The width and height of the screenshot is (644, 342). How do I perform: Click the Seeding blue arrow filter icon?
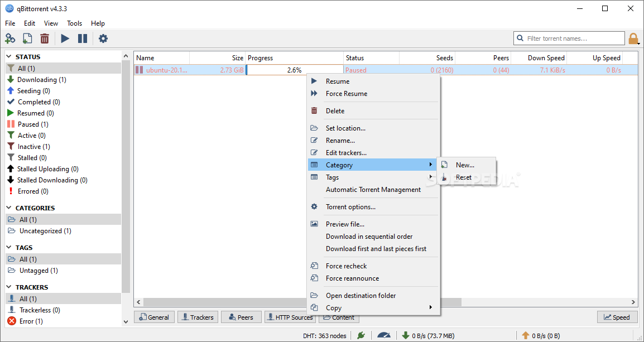tap(11, 91)
